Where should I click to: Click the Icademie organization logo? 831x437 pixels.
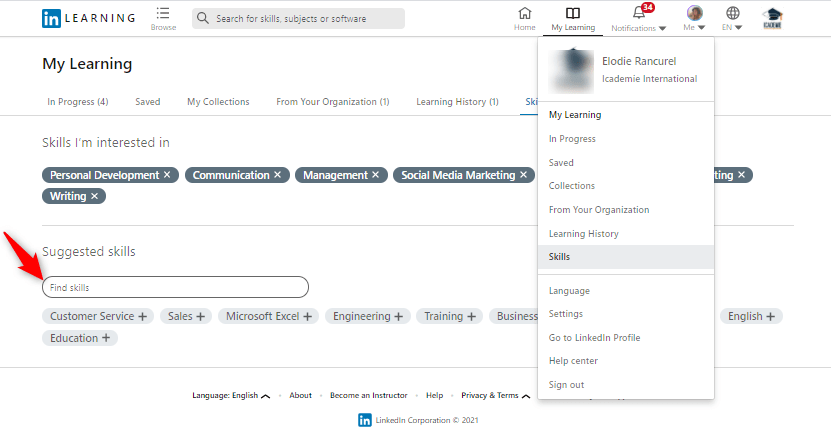[772, 18]
